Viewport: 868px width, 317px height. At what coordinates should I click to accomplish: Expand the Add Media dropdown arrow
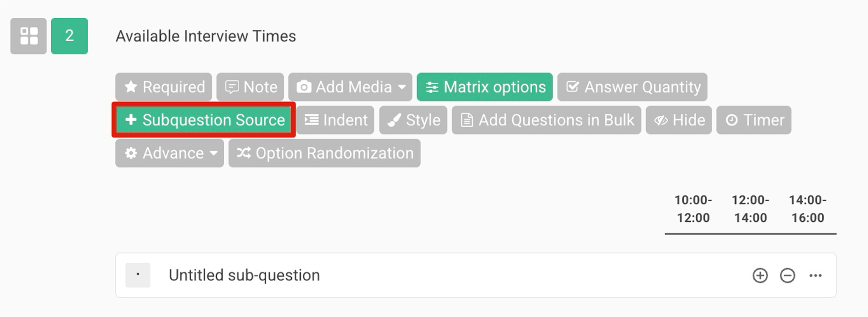[402, 88]
